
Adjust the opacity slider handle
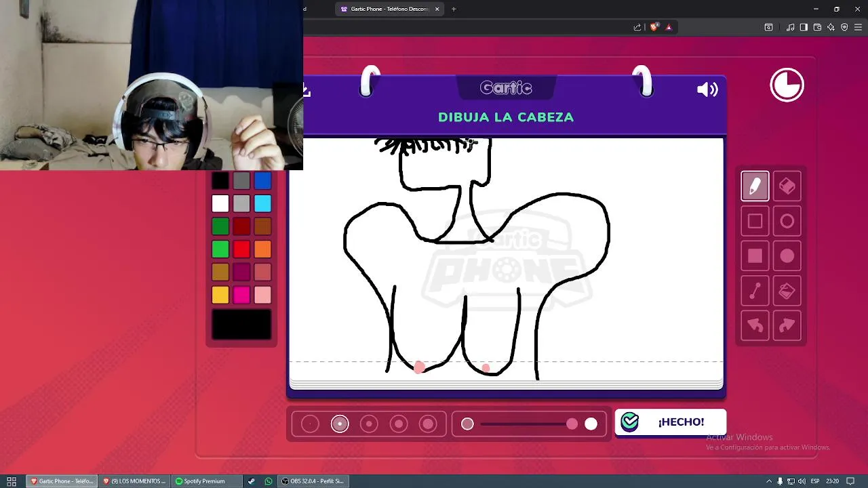(572, 424)
